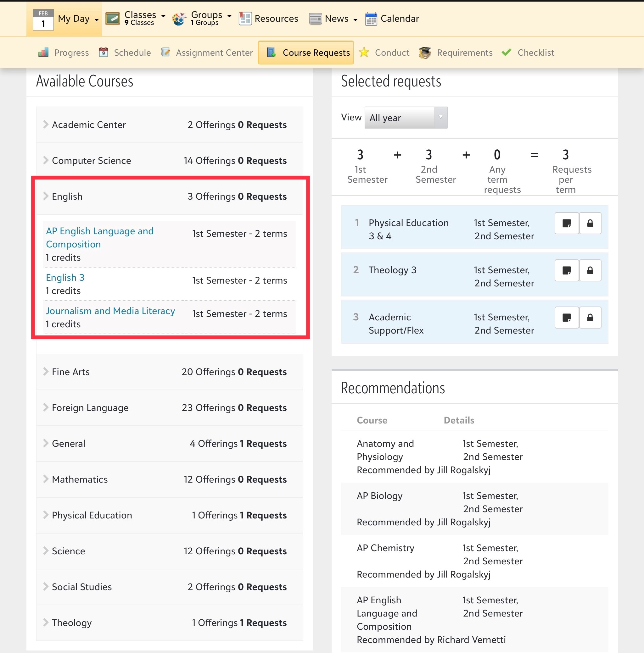
Task: Click the Groups paint palette icon
Action: coord(179,19)
